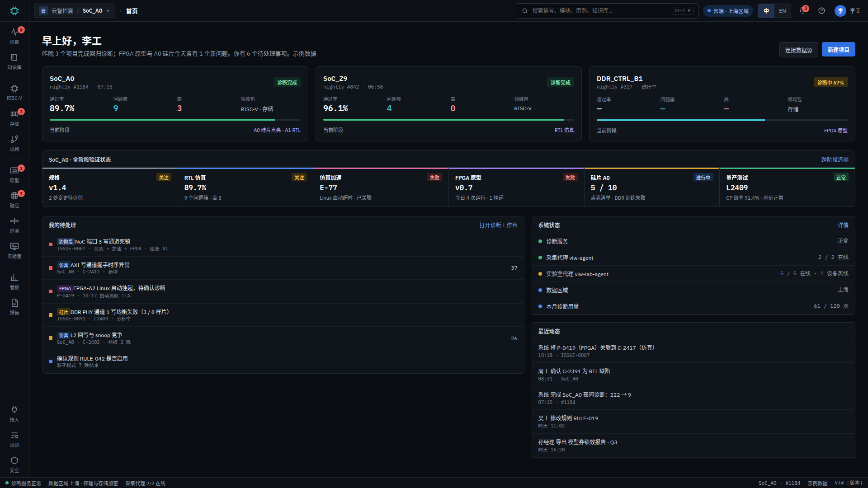Screen dimensions: 868x488
Task: Select the 仿真加速 E-77 stage tab
Action: click(x=381, y=188)
